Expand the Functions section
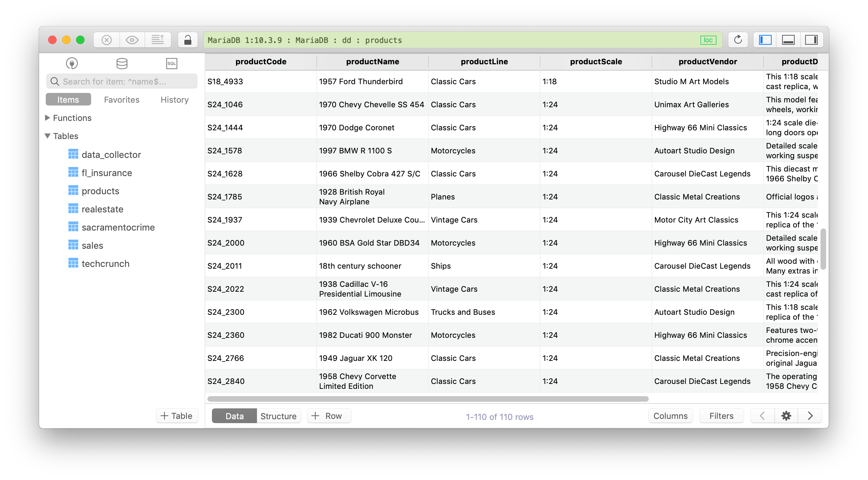This screenshot has height=480, width=868. coord(47,118)
